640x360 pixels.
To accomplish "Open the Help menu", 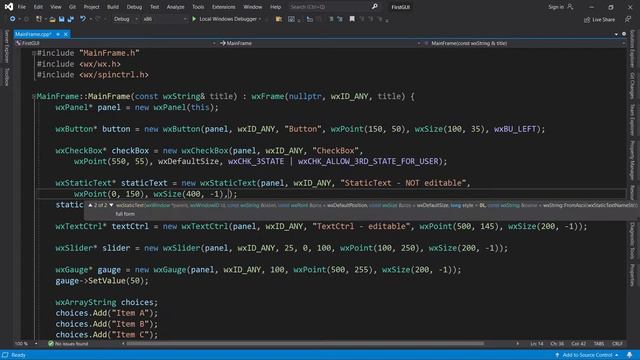I will click(276, 7).
